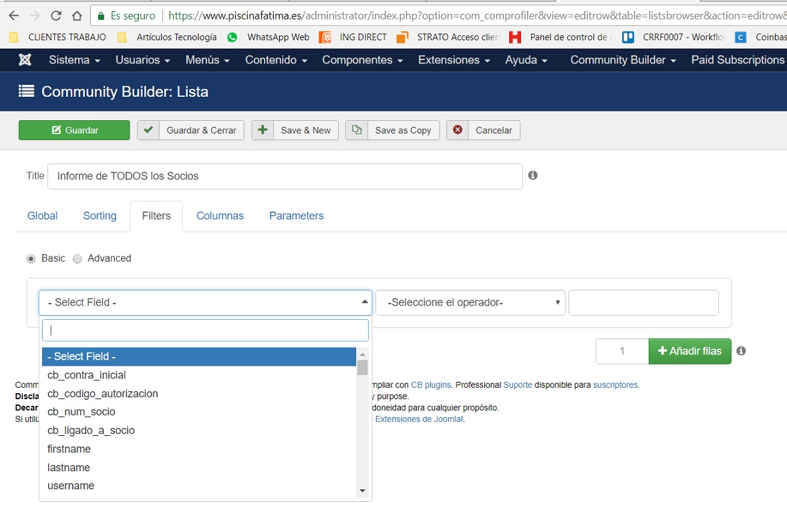Screen dimensions: 787x532
Task: Choose 'cb_ligado_a_socio' from the list
Action: click(x=199, y=431)
